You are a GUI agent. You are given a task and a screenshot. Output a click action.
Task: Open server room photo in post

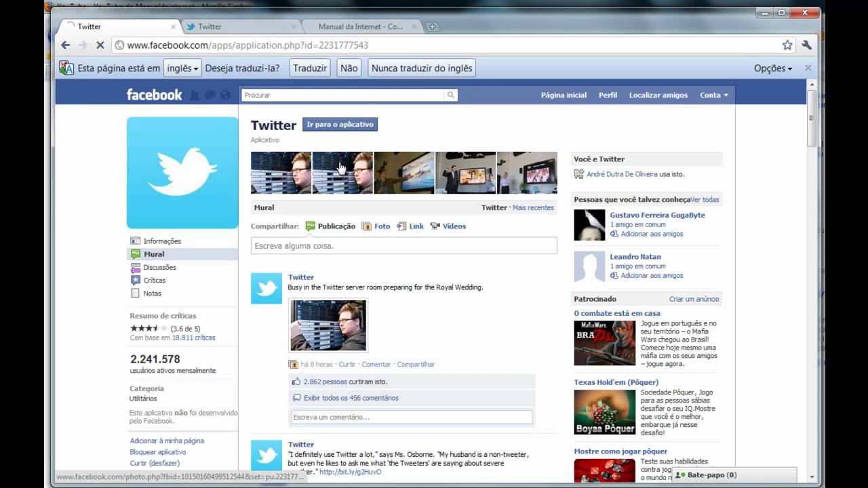pyautogui.click(x=328, y=325)
